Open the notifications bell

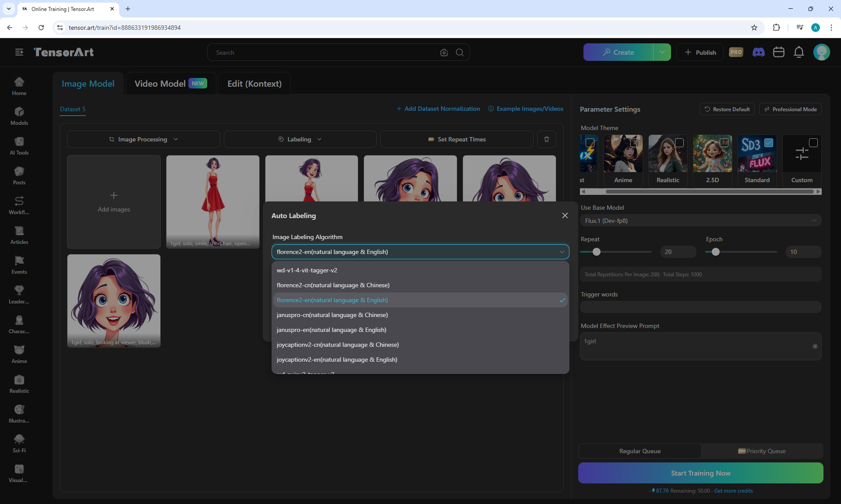pos(799,53)
